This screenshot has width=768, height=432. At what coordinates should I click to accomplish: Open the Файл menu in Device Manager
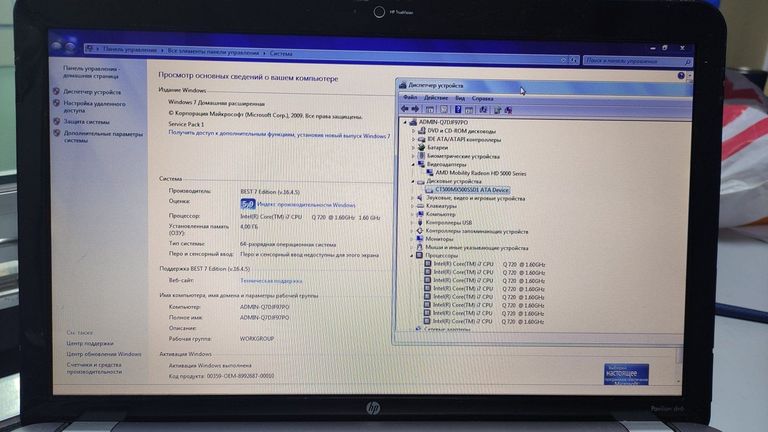[410, 97]
